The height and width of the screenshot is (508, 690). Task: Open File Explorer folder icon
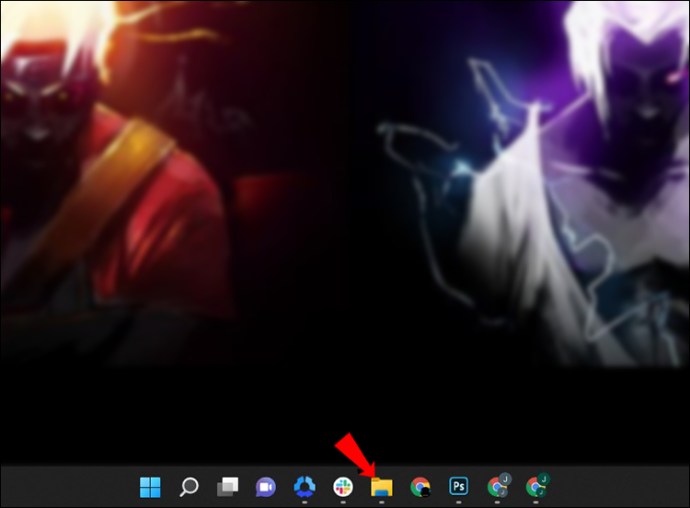tap(382, 487)
